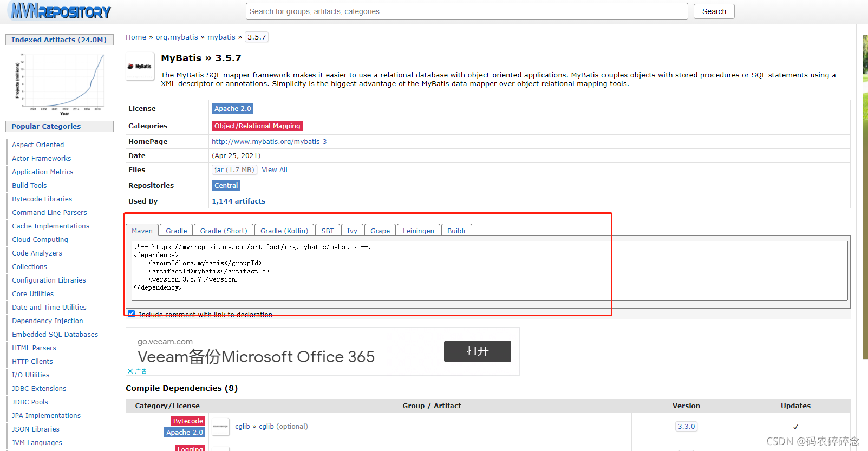868x451 pixels.
Task: Click the Veeam Microsoft Office 365 ad text
Action: tap(256, 357)
